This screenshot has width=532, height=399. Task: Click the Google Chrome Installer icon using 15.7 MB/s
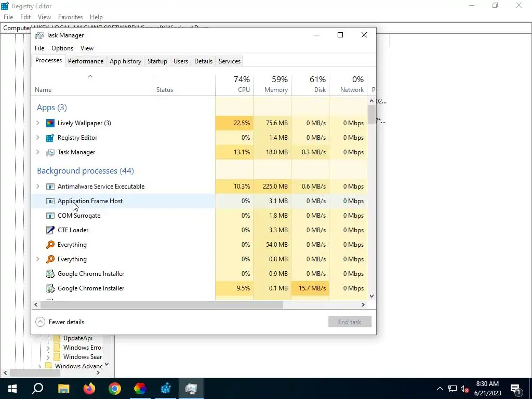click(x=50, y=288)
